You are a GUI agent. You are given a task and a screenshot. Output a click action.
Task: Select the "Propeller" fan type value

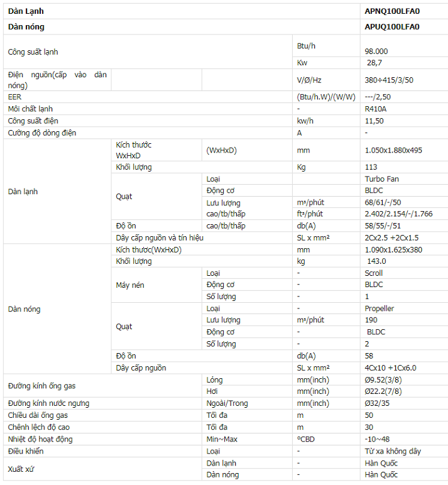[380, 308]
